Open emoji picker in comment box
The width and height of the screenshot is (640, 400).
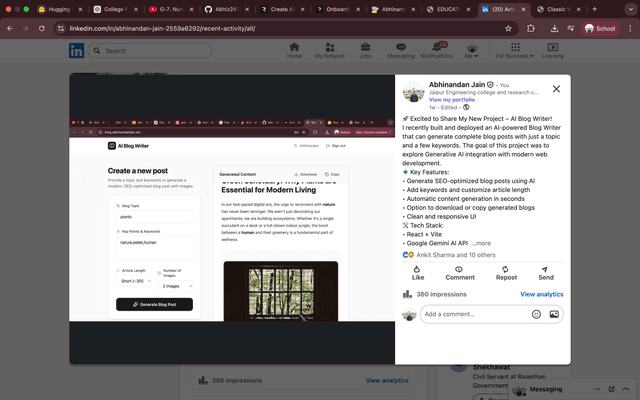pyautogui.click(x=536, y=314)
